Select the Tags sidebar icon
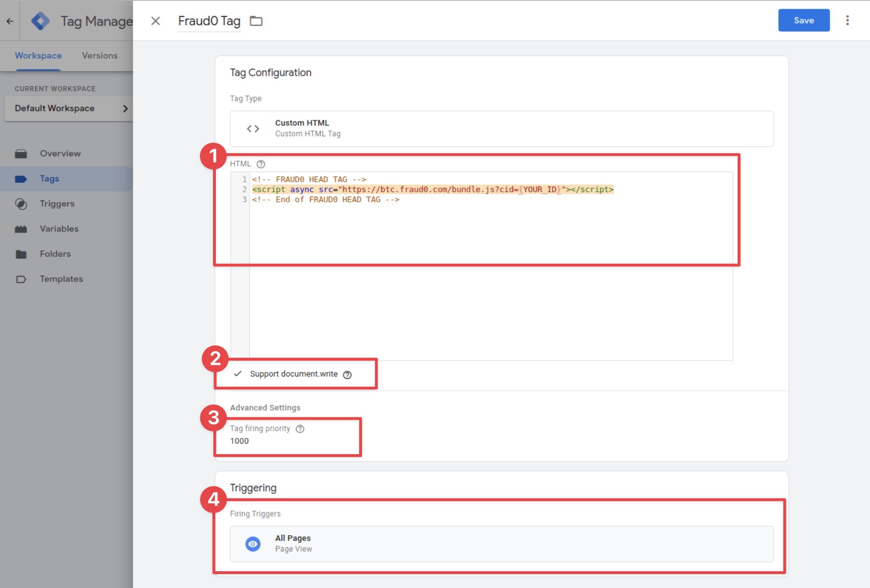This screenshot has height=588, width=870. click(22, 178)
